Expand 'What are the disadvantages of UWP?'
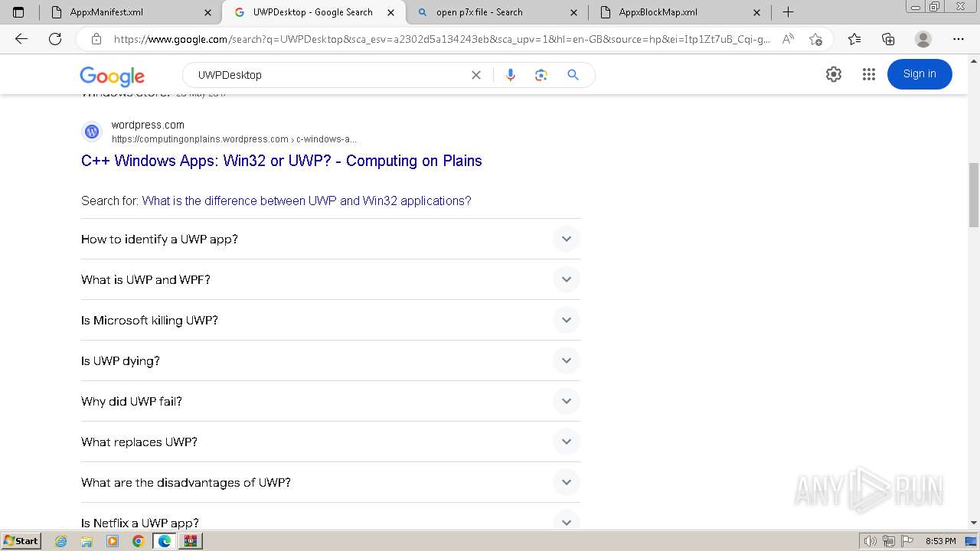The image size is (980, 551). coord(331,482)
